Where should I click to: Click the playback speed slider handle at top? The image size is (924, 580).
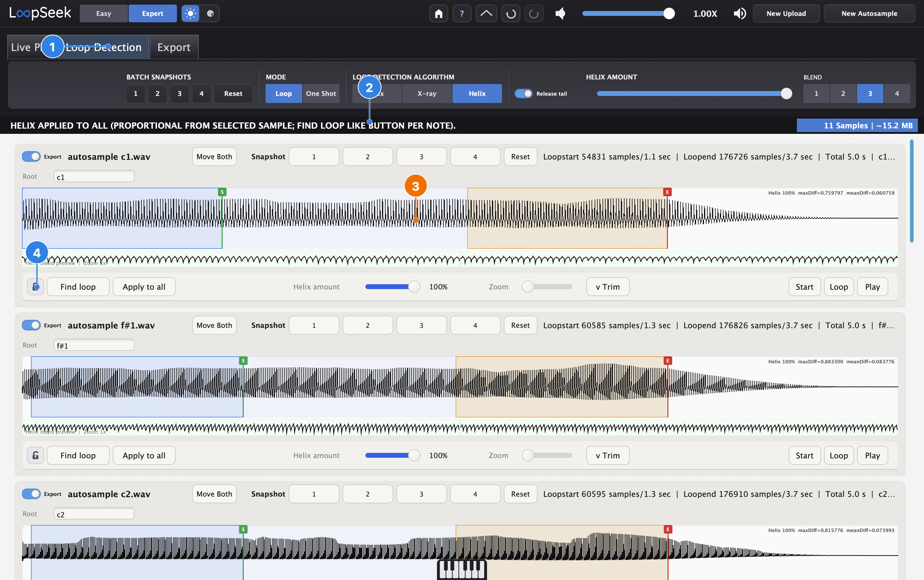[669, 13]
